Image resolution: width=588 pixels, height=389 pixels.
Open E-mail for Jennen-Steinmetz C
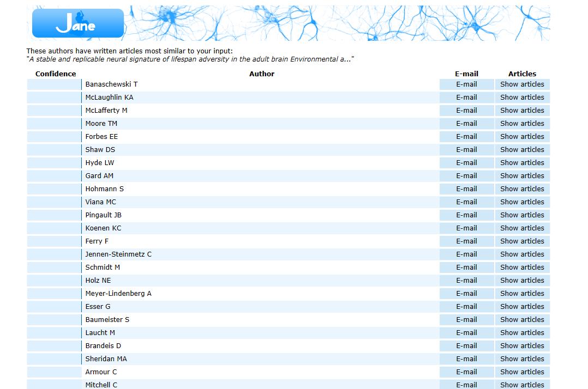click(x=466, y=254)
